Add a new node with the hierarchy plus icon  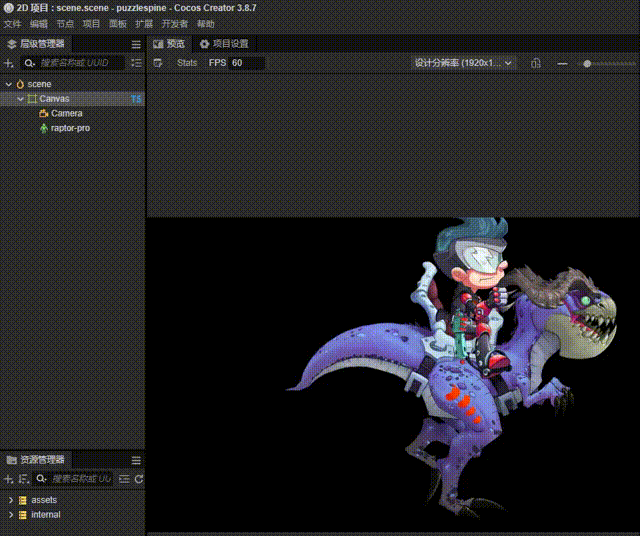tap(8, 63)
